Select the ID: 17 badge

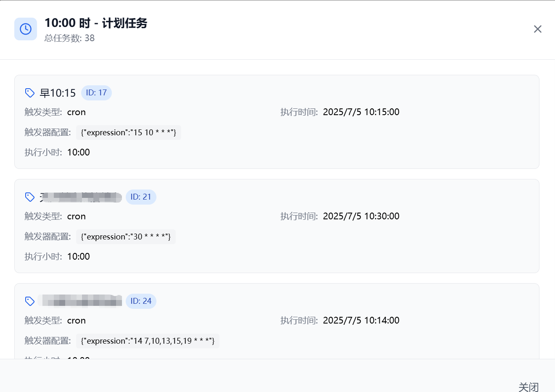pyautogui.click(x=96, y=93)
